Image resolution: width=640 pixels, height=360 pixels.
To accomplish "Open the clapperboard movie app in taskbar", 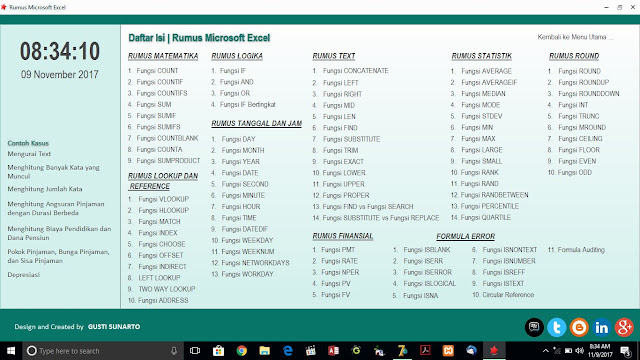I will (311, 351).
